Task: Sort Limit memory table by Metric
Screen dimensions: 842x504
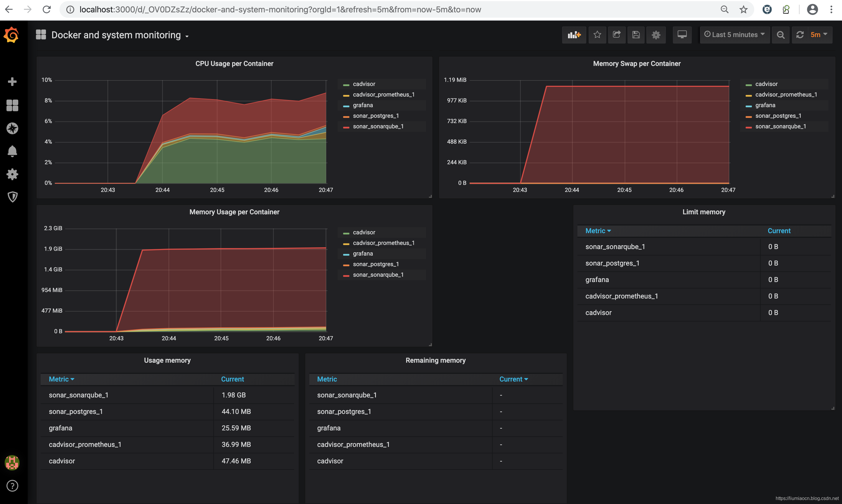Action: coord(598,231)
